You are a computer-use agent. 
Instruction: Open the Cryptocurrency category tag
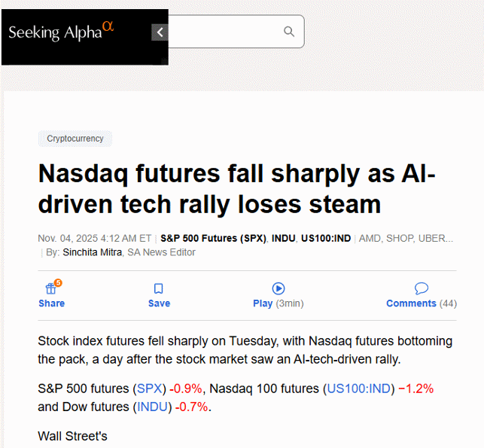tap(75, 139)
